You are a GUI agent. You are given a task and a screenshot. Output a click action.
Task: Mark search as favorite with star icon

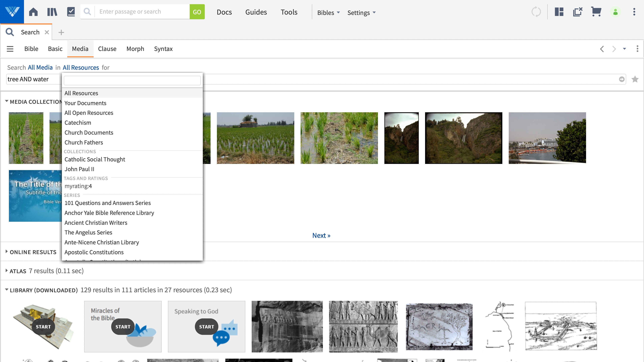point(635,79)
